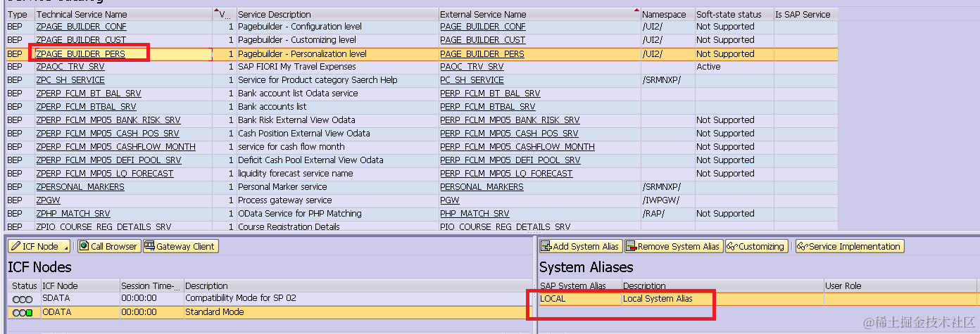Open Service Implementation

(849, 246)
